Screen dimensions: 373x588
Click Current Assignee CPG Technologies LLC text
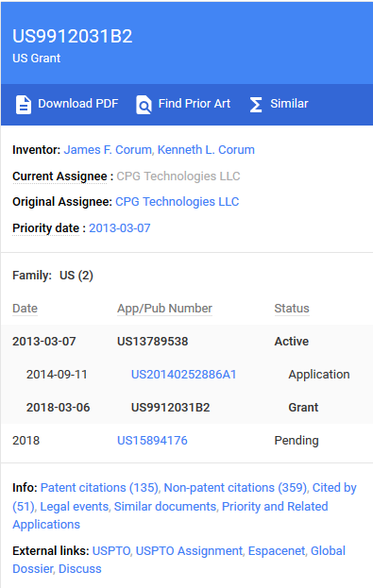[178, 176]
